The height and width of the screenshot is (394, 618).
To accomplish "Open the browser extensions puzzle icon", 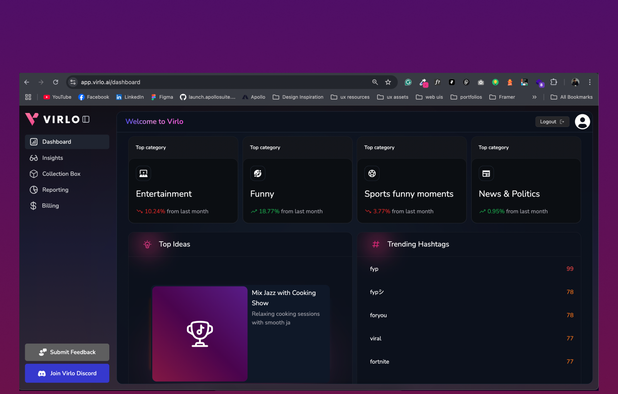I will [x=554, y=82].
